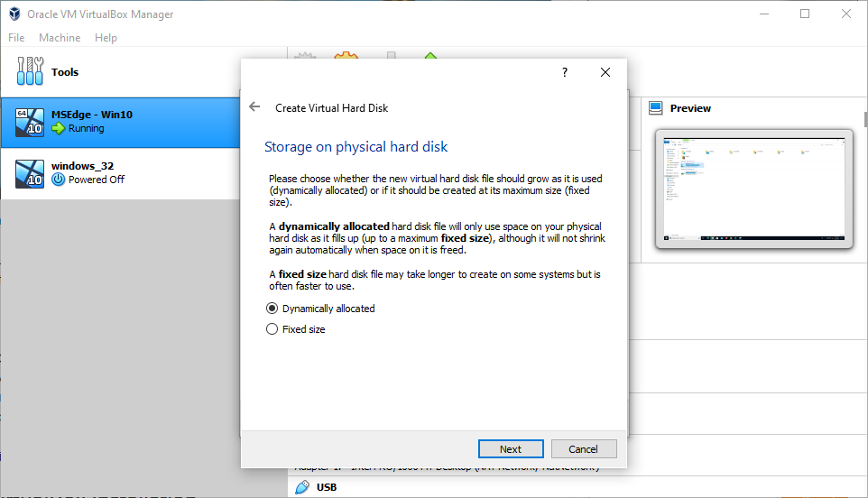Viewport: 868px width, 498px height.
Task: Click the USB section icon
Action: (x=302, y=487)
